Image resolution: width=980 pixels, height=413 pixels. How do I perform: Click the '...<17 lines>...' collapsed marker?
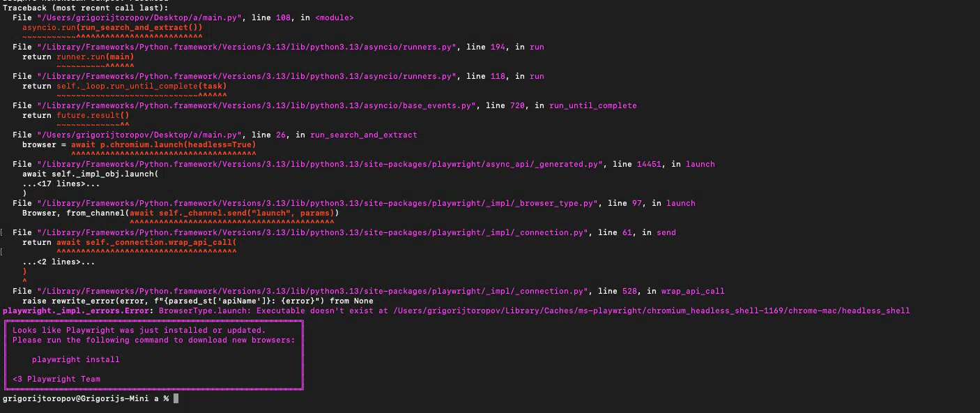(x=61, y=183)
